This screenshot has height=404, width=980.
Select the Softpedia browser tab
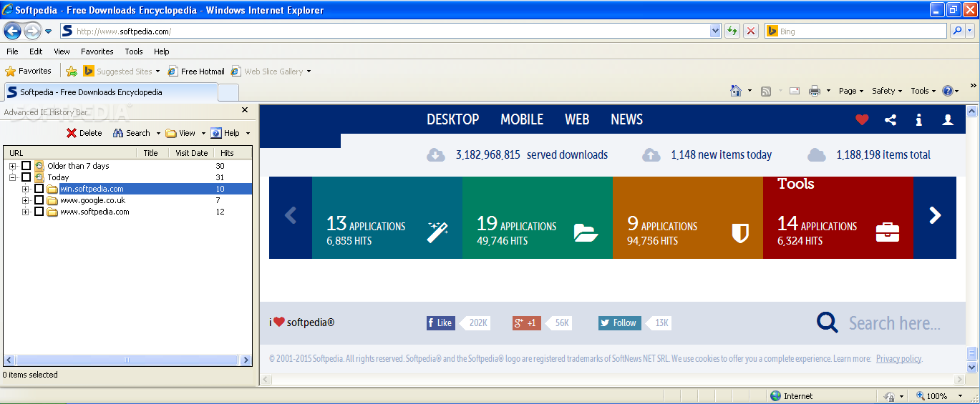(x=110, y=92)
